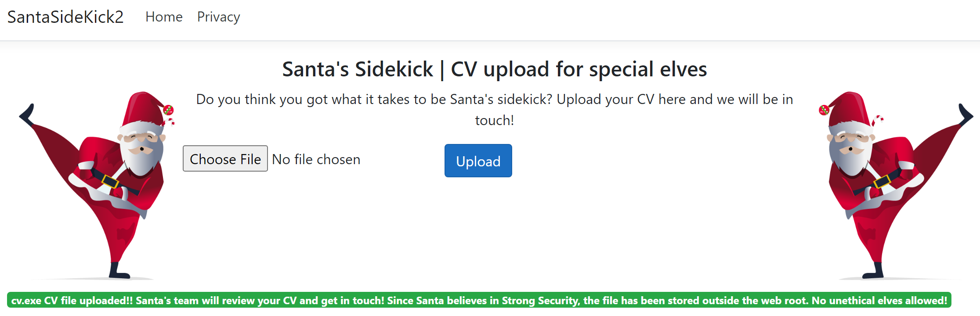
Task: Click the left Santa's yellow belt buckle
Action: tap(110, 181)
